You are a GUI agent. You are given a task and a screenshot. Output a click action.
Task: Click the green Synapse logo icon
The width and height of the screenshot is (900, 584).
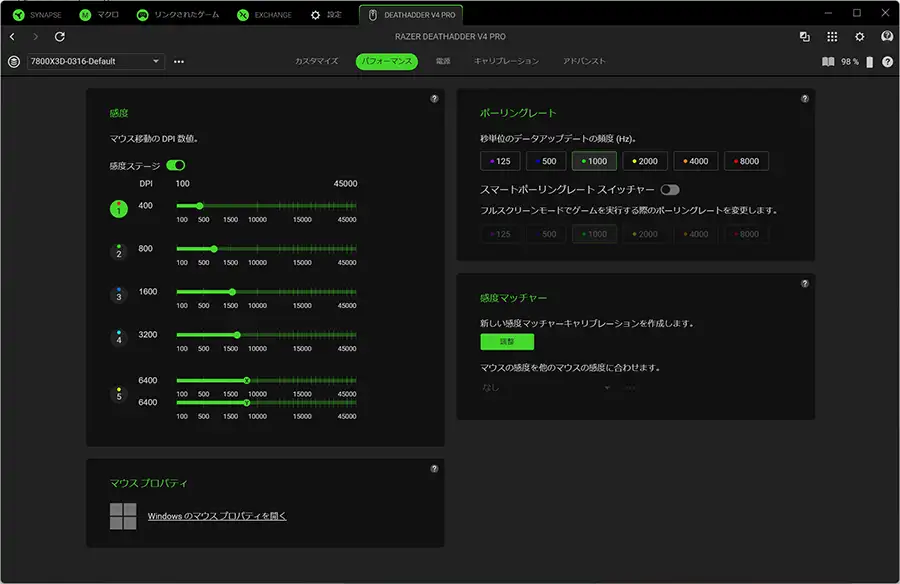point(19,15)
